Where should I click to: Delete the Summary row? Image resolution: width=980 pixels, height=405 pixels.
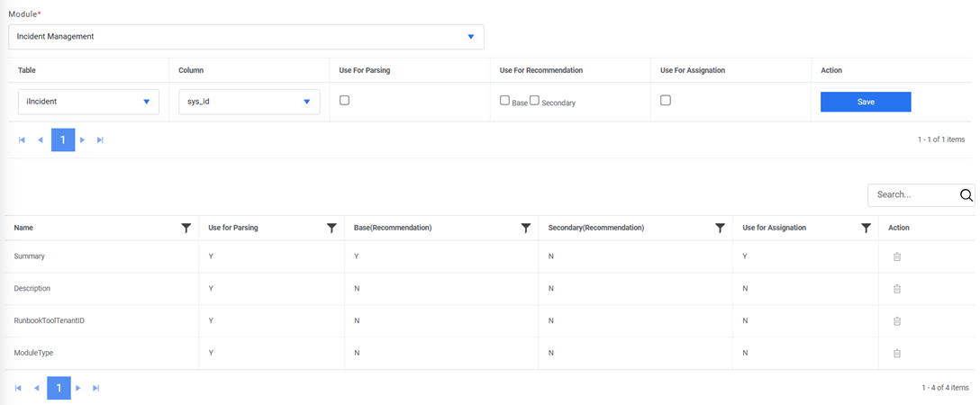coord(896,256)
